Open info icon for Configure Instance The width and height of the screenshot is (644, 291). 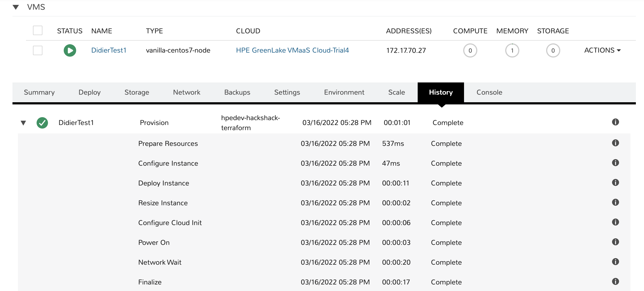click(615, 163)
